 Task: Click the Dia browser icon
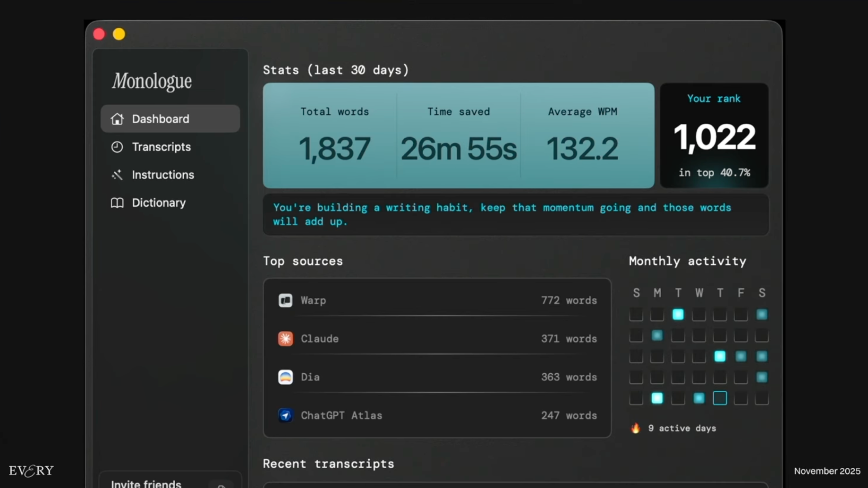285,377
